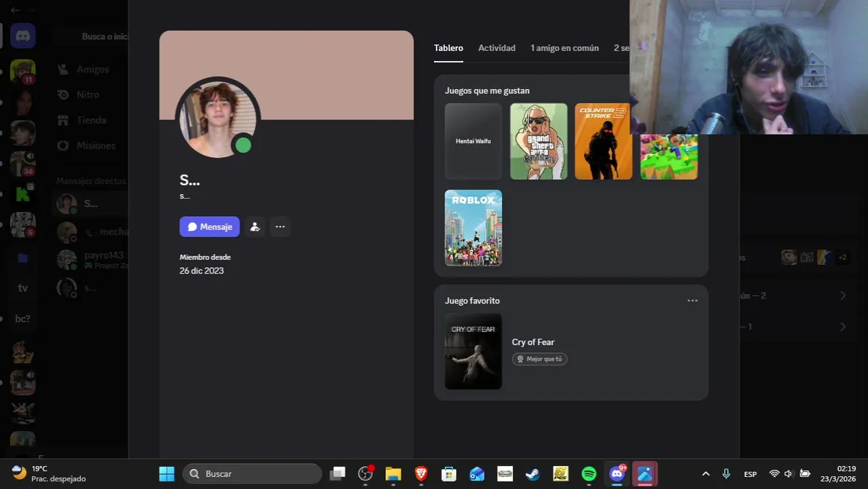
Task: Open the Wi-Fi network tray icon
Action: point(774,474)
